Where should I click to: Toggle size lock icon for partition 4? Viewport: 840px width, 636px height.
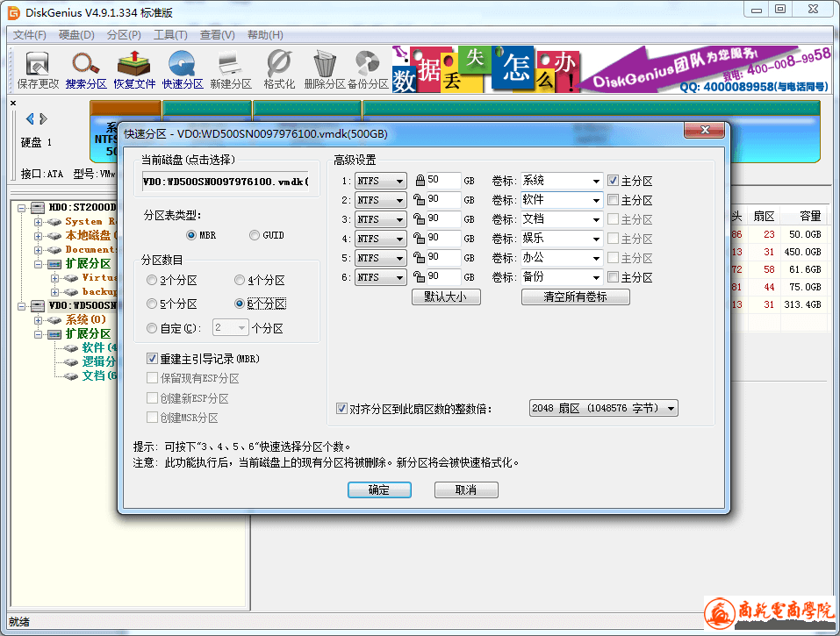pos(419,239)
